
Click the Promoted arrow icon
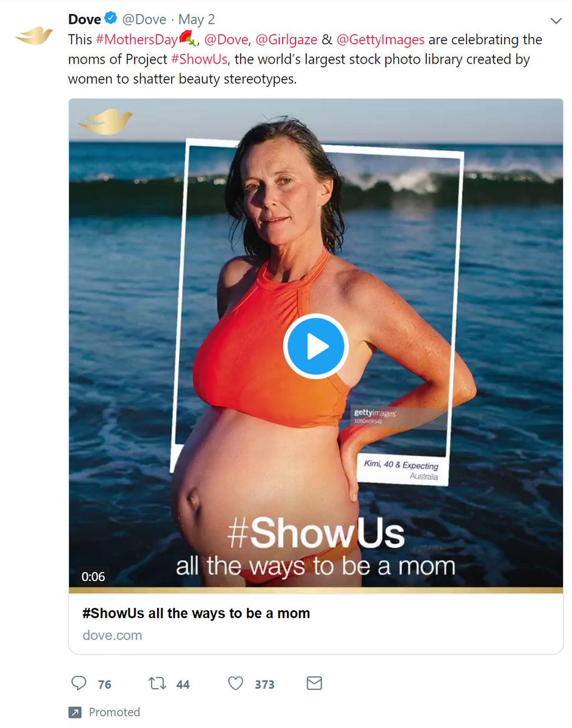(75, 712)
